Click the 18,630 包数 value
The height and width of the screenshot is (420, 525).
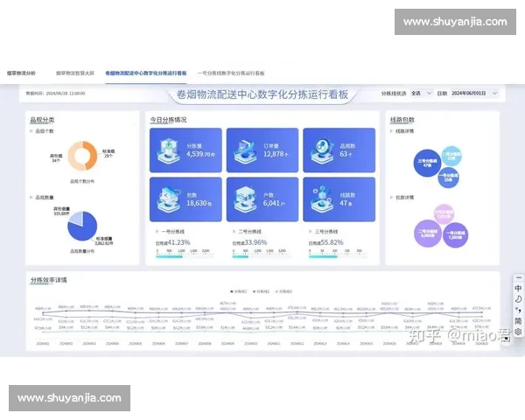coord(199,203)
